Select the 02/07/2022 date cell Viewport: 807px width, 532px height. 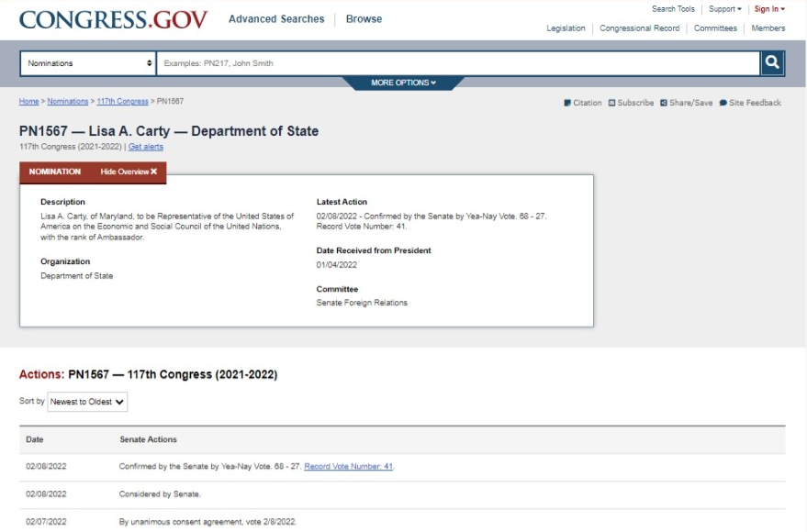[46, 522]
